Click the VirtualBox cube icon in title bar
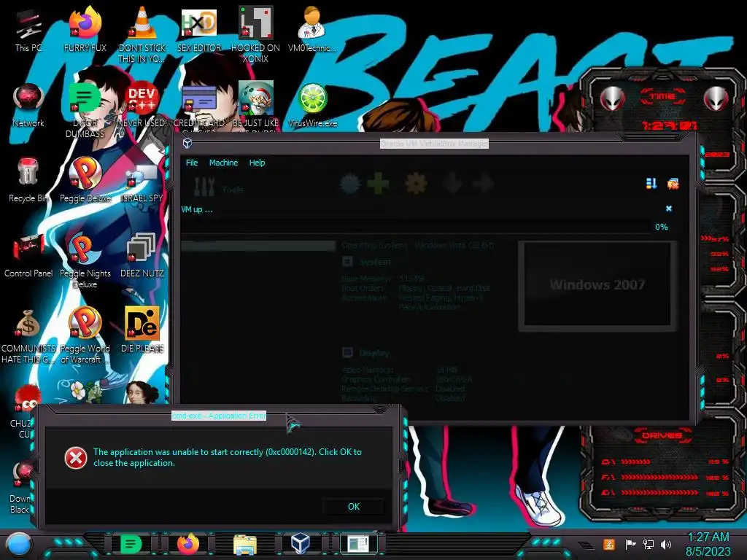Viewport: 747px width, 560px height. (187, 143)
